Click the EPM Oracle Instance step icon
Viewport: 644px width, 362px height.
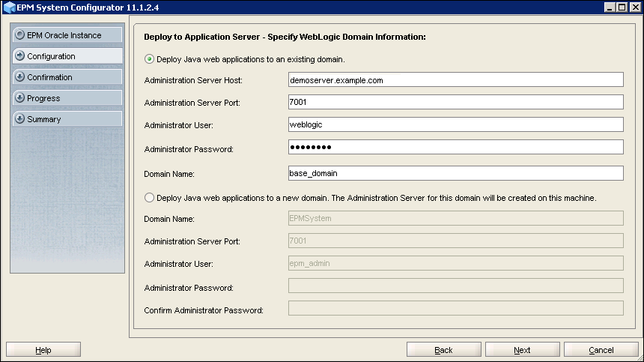click(x=19, y=35)
